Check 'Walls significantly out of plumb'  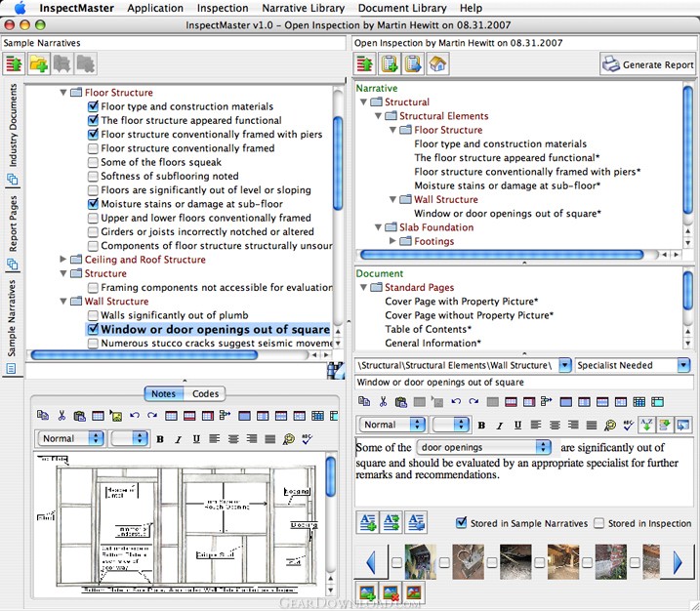pyautogui.click(x=93, y=315)
